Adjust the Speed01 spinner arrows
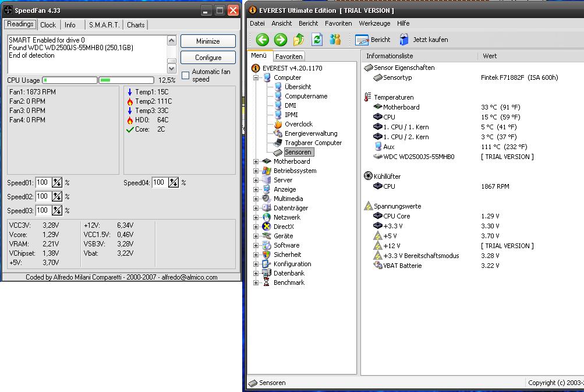This screenshot has width=584, height=392. pos(57,182)
